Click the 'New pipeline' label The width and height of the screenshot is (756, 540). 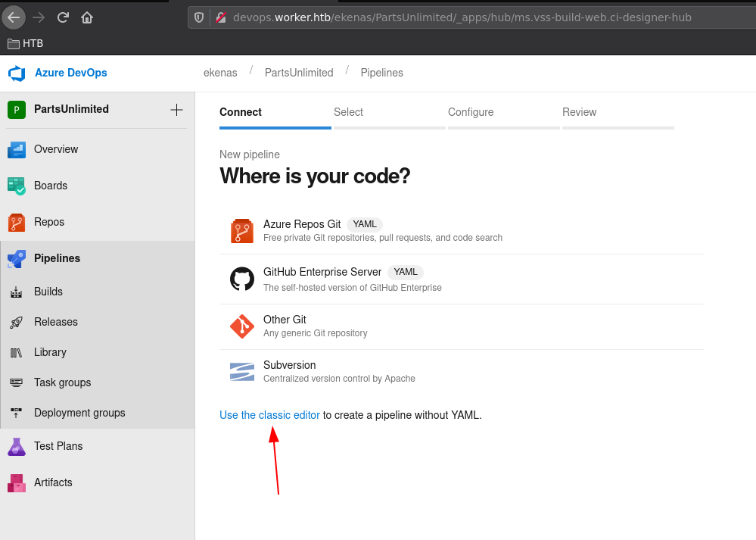[250, 155]
